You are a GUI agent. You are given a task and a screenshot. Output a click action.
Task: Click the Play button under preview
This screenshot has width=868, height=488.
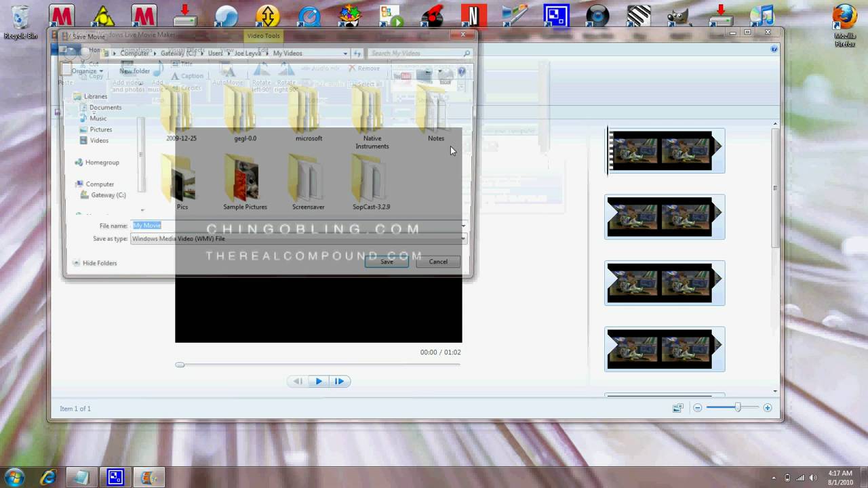pyautogui.click(x=319, y=382)
